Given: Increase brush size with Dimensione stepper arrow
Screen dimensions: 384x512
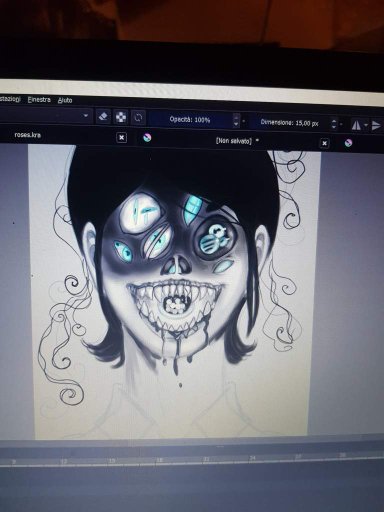Looking at the screenshot, I should coord(334,121).
